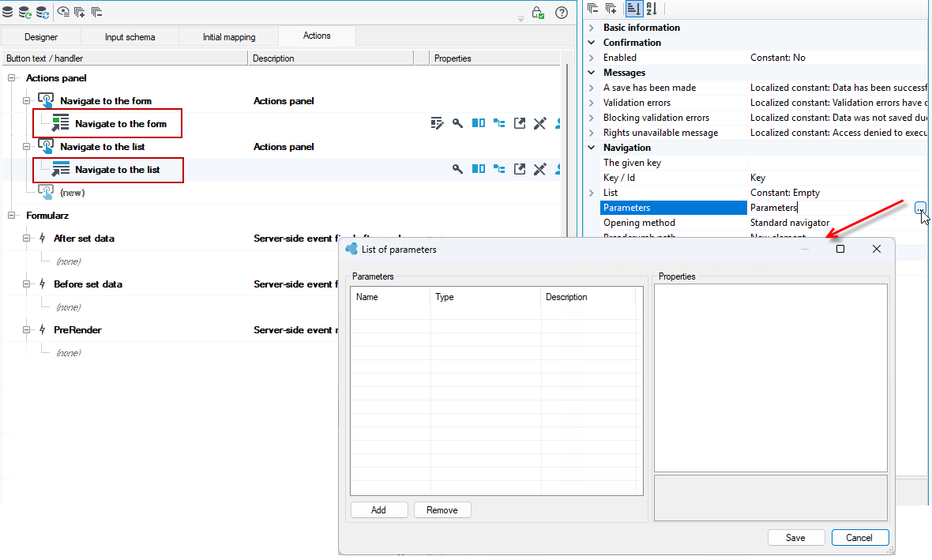Screen dimensions: 932x560
Task: Click the database icon with blue sync badge
Action: point(42,12)
